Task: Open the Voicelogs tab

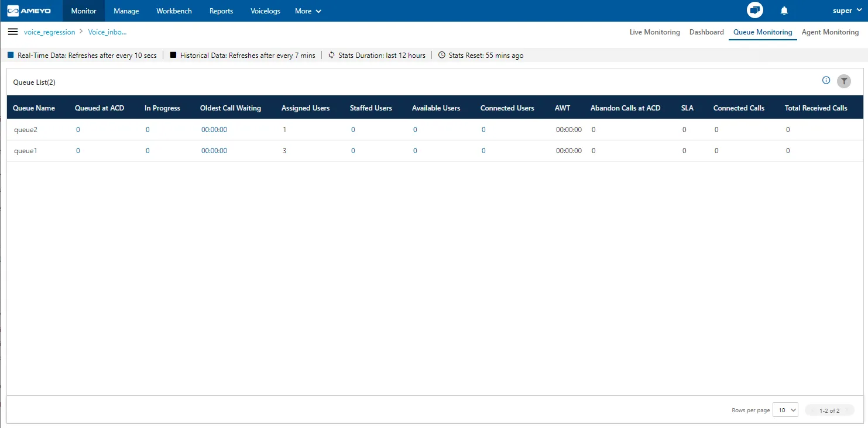Action: [x=265, y=11]
